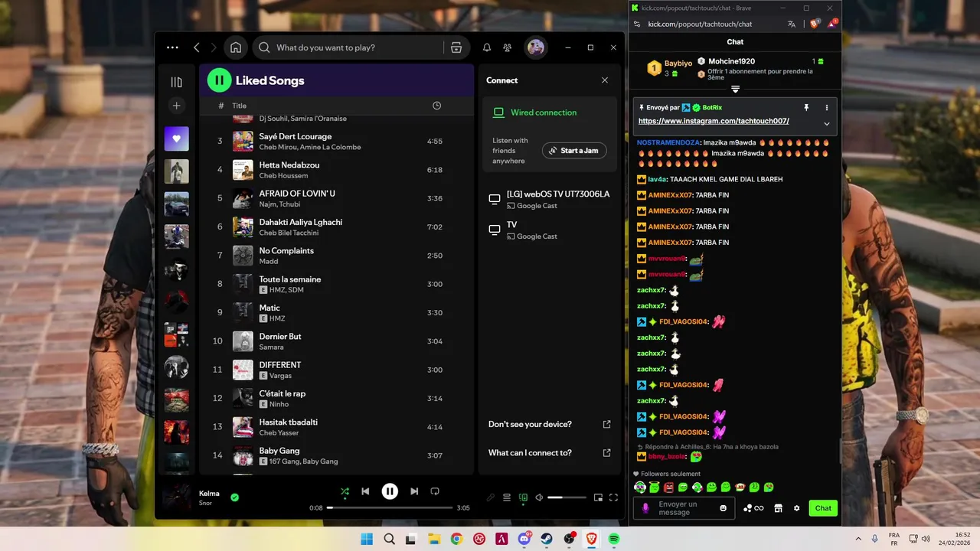Open Lyrics microphone icon in player bar
980x551 pixels.
click(x=491, y=497)
